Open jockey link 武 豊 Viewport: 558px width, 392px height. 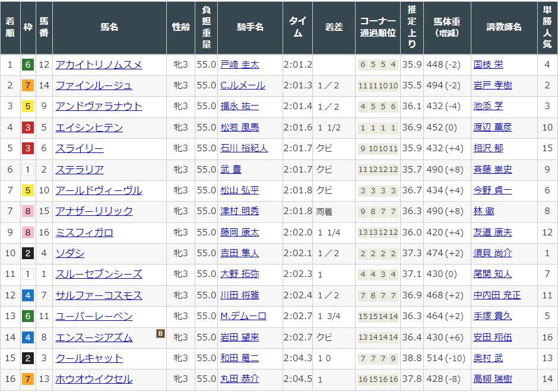point(230,170)
